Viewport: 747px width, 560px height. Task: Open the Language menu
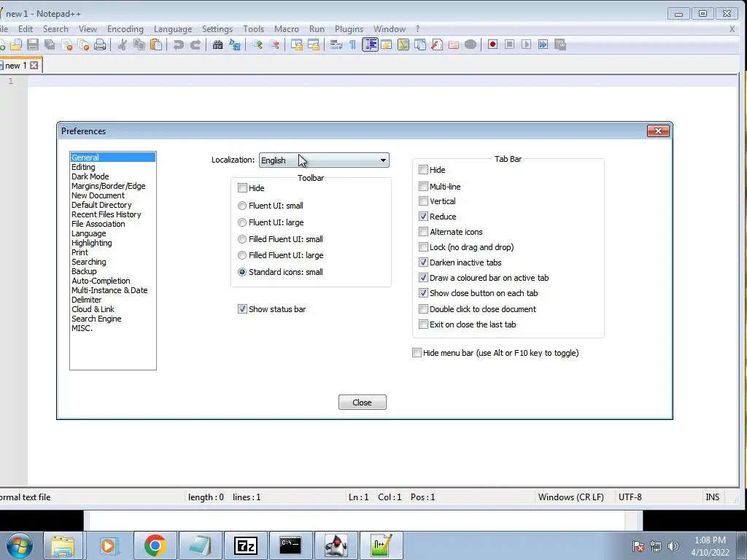click(x=172, y=29)
